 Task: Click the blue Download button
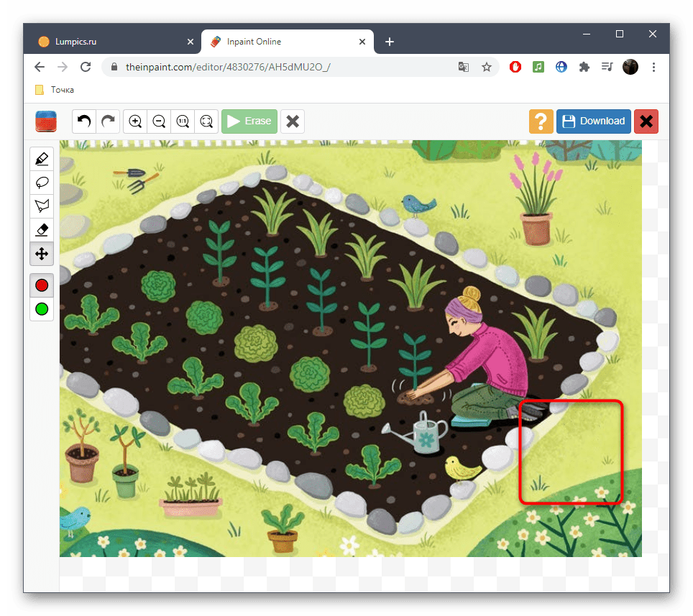[593, 121]
